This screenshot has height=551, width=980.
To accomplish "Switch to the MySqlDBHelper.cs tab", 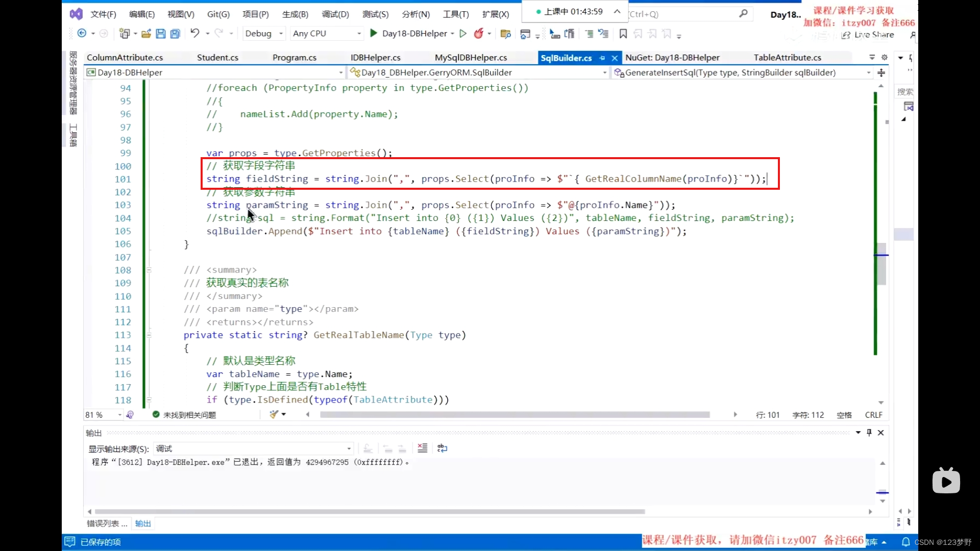I will [471, 58].
